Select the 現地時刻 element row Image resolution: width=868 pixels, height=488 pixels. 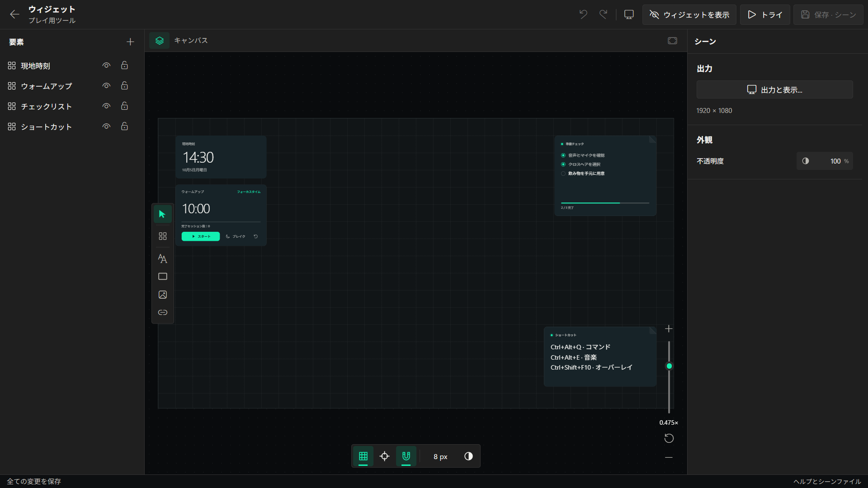coord(72,66)
